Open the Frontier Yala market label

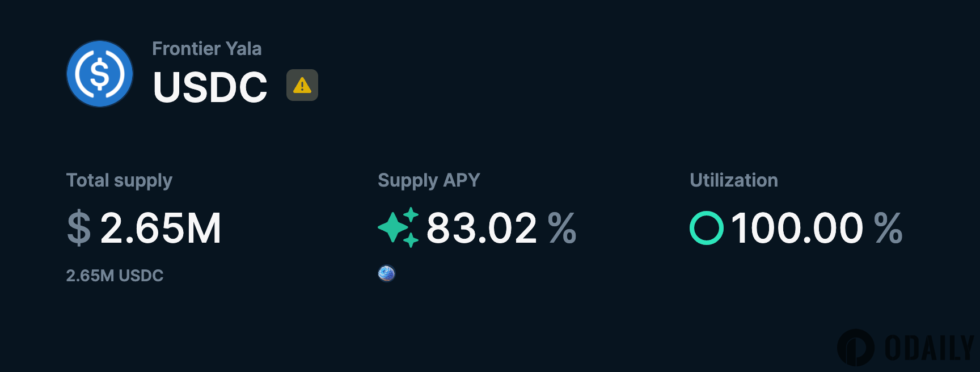206,49
